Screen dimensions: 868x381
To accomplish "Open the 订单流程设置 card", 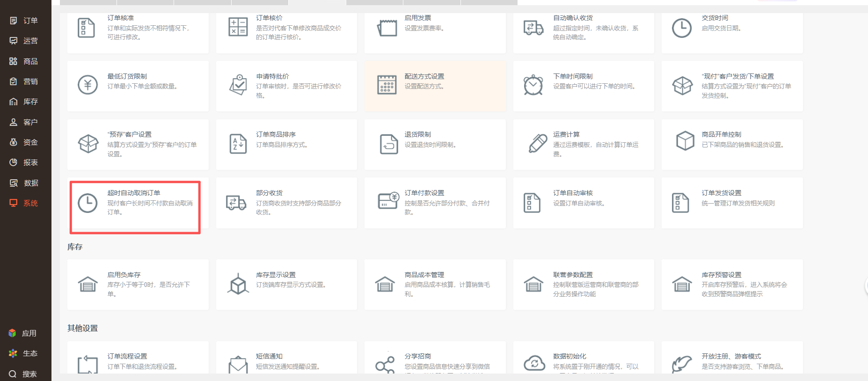I will (x=138, y=358).
